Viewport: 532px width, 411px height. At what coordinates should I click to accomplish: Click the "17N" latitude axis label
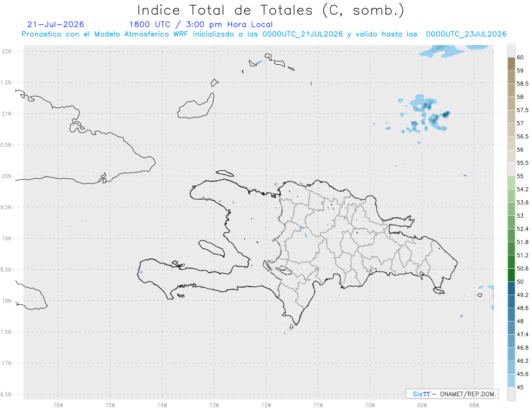[7, 363]
